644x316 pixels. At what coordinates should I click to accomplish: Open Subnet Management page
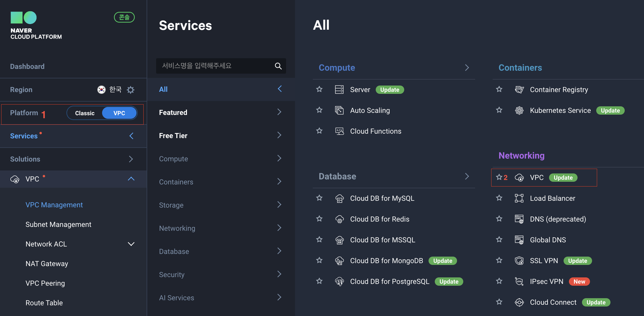[x=58, y=225]
